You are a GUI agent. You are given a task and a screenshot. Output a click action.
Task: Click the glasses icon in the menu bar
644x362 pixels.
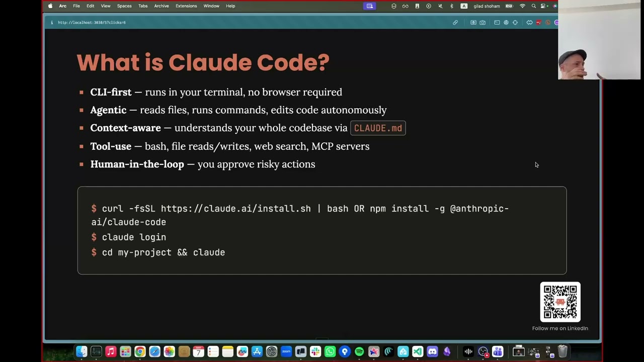point(405,6)
